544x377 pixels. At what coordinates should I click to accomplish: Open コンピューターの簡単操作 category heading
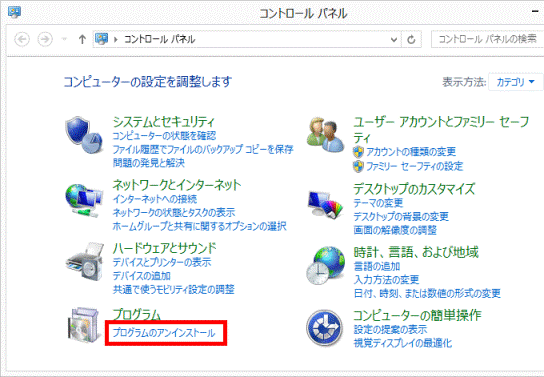click(417, 315)
